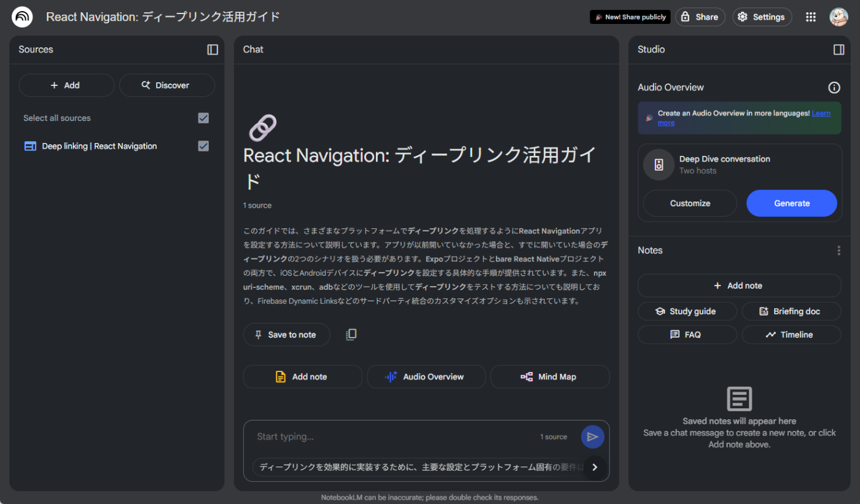Create a Briefing doc

pyautogui.click(x=791, y=311)
